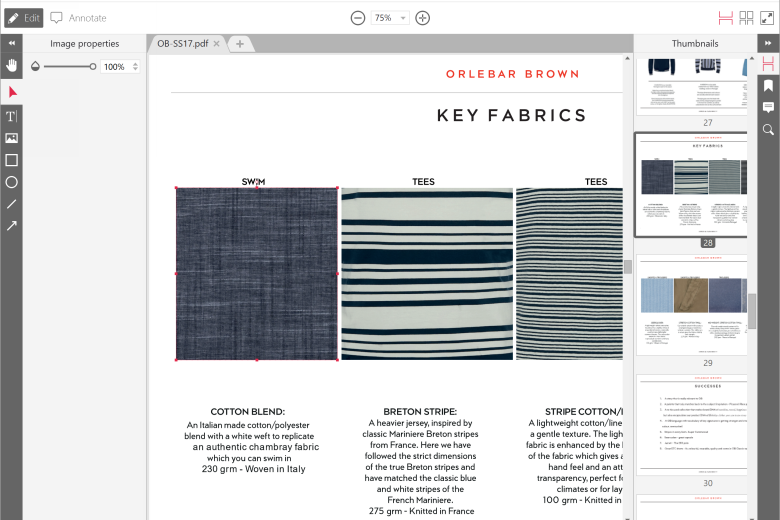Select the multi-page grid view icon

746,18
